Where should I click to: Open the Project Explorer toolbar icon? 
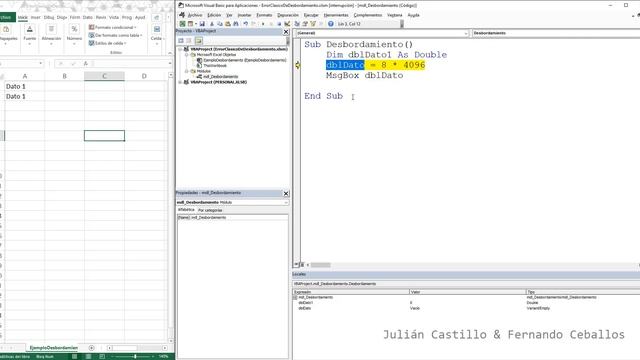pos(297,24)
